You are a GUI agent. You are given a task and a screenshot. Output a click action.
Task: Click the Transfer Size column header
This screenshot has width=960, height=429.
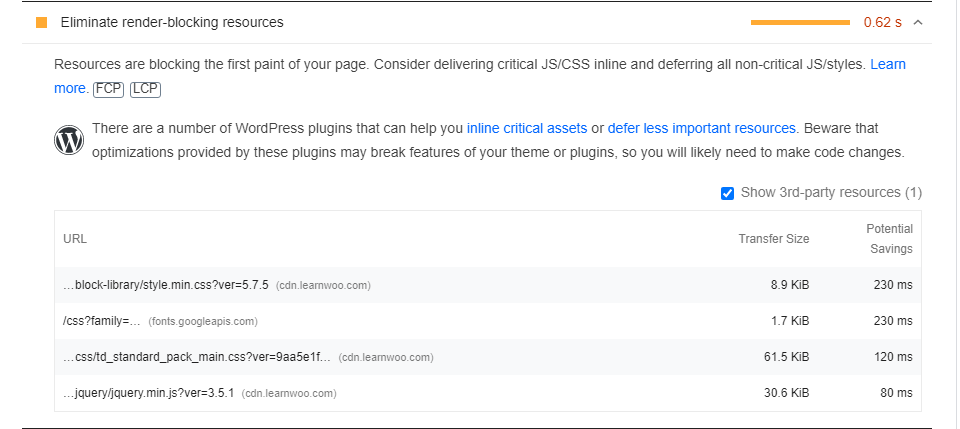pyautogui.click(x=774, y=239)
